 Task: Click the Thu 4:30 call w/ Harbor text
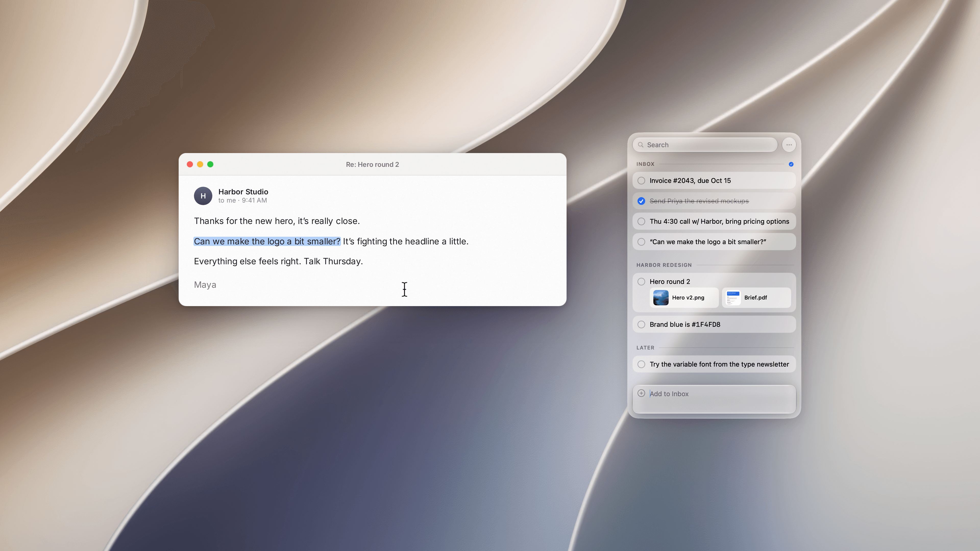[x=719, y=221]
